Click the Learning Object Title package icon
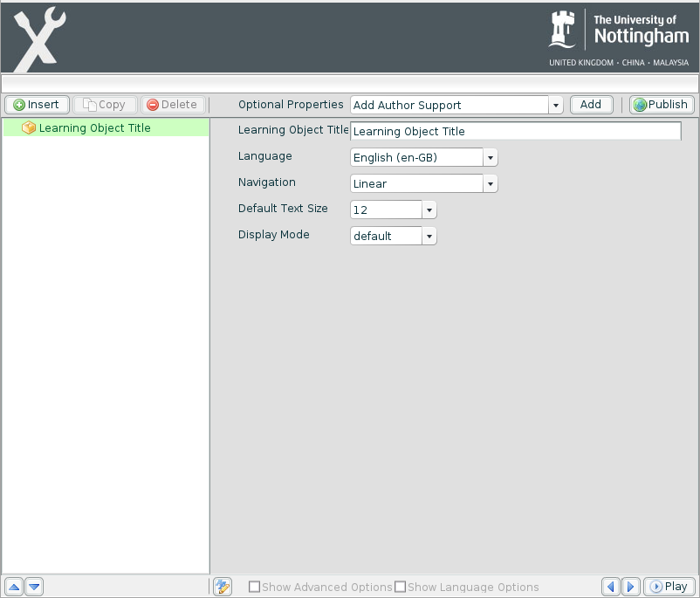The width and height of the screenshot is (700, 598). (27, 127)
